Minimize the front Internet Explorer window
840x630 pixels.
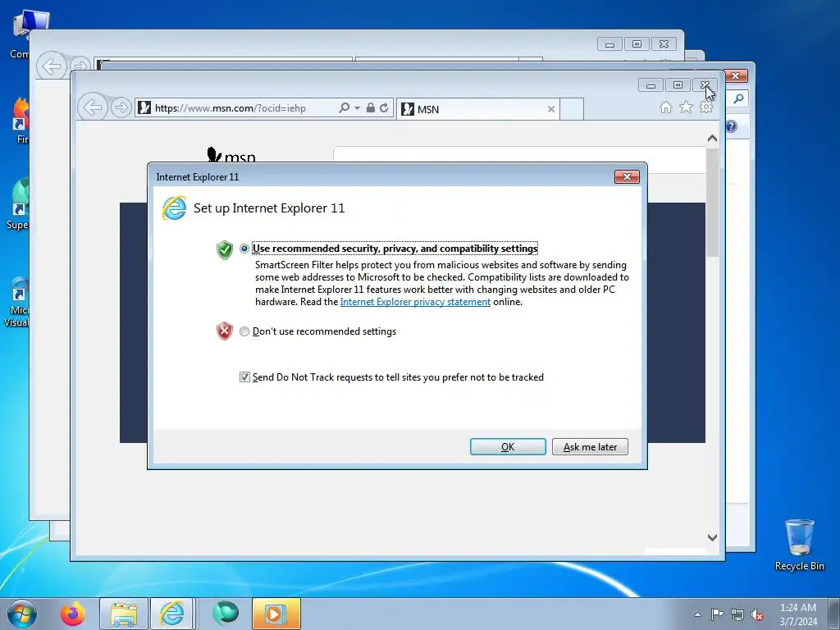coord(651,84)
